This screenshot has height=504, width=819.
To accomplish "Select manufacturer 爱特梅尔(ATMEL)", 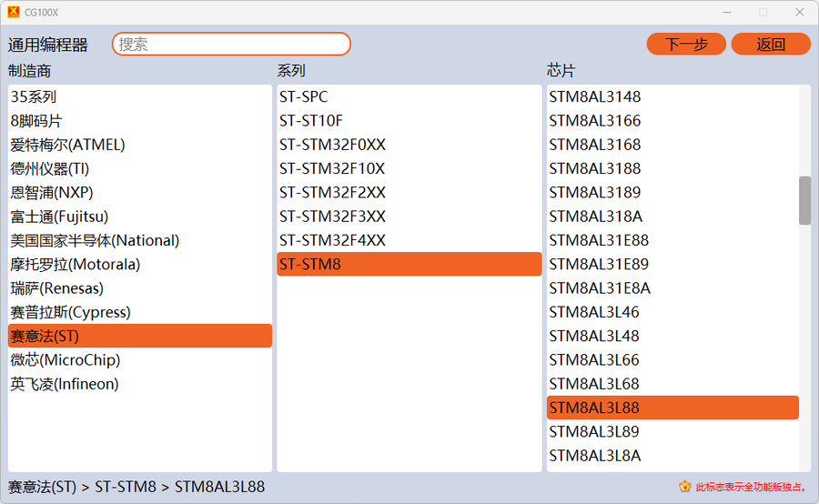I will [68, 145].
